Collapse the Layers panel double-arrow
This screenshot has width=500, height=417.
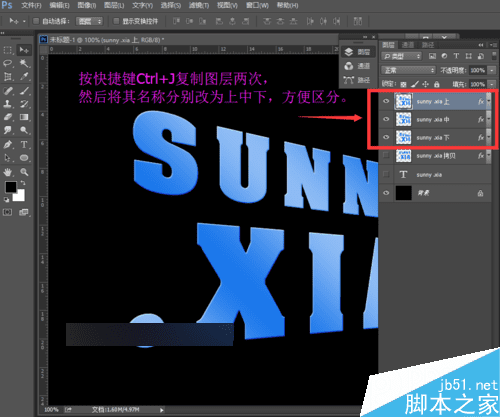481,45
